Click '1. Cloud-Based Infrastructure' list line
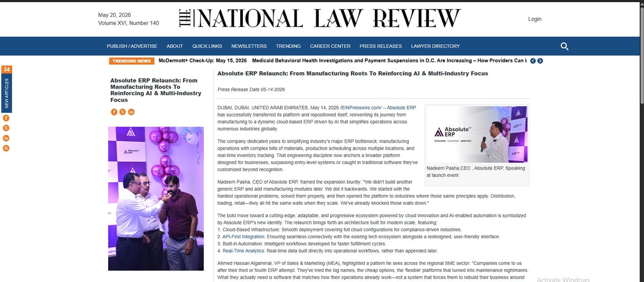 coord(339,230)
